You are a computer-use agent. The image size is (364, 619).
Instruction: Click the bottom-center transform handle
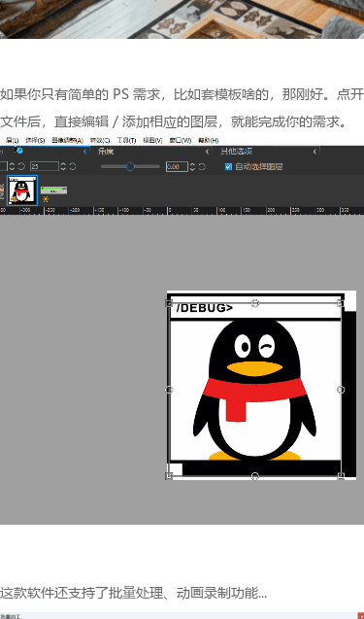pyautogui.click(x=255, y=476)
